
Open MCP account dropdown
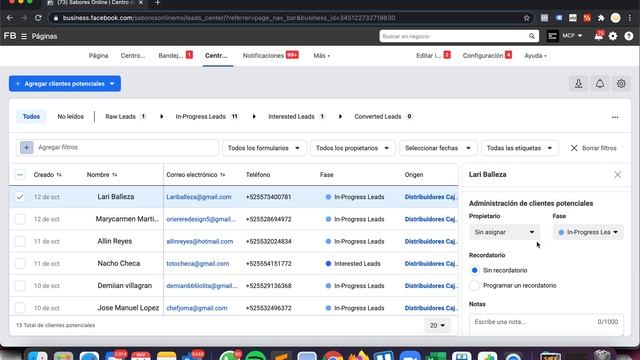[x=572, y=36]
